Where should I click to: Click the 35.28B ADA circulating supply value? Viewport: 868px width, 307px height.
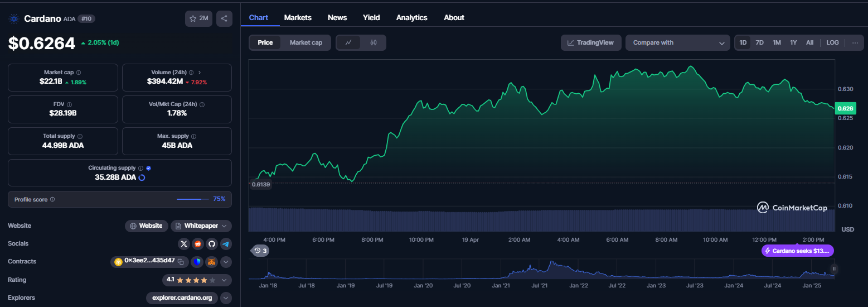click(115, 178)
